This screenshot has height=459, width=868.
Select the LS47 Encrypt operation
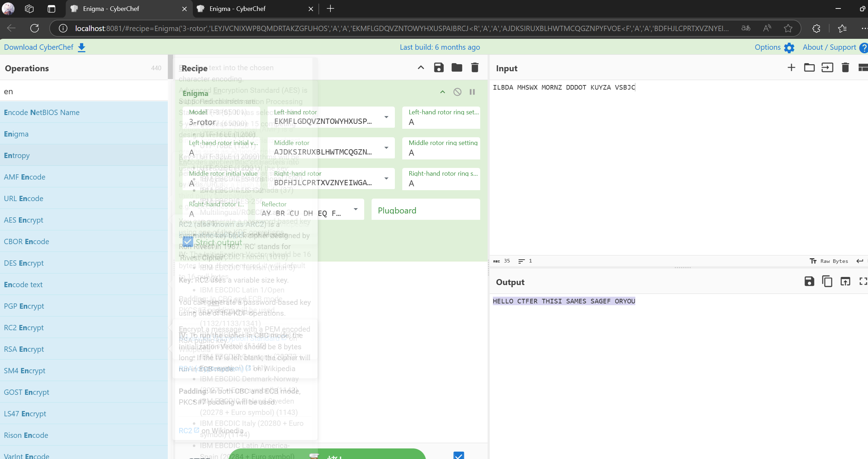click(x=84, y=413)
